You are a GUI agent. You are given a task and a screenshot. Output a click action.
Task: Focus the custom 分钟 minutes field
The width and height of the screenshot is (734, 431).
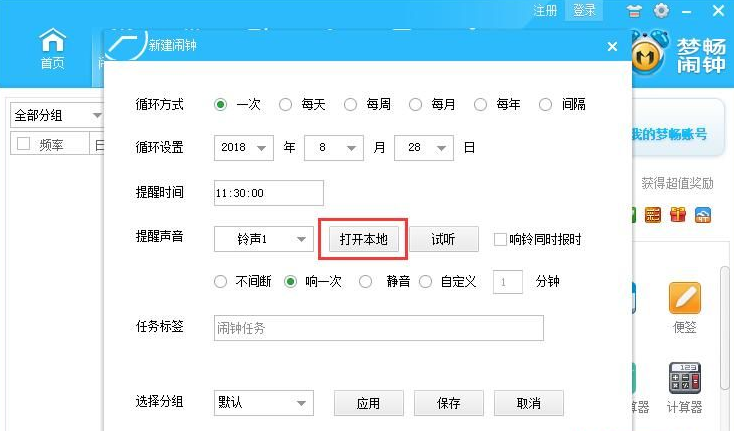pos(507,282)
